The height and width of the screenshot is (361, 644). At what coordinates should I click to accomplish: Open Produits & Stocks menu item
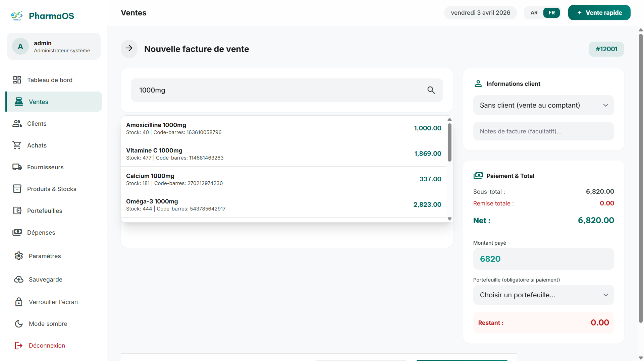[x=52, y=189]
